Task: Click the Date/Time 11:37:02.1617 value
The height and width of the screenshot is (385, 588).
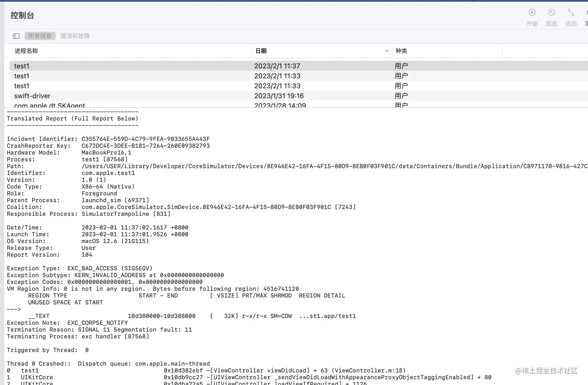Action: [x=135, y=227]
